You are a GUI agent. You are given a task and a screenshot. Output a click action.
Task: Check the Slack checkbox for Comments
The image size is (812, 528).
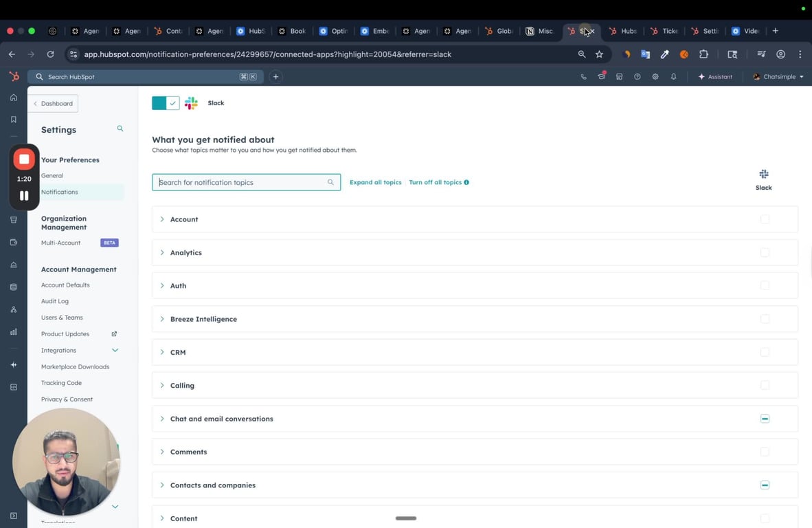[765, 452]
